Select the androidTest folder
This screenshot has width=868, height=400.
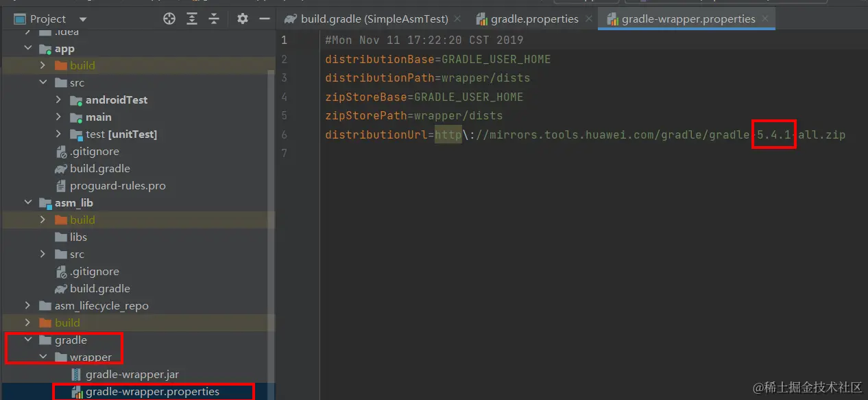tap(117, 100)
